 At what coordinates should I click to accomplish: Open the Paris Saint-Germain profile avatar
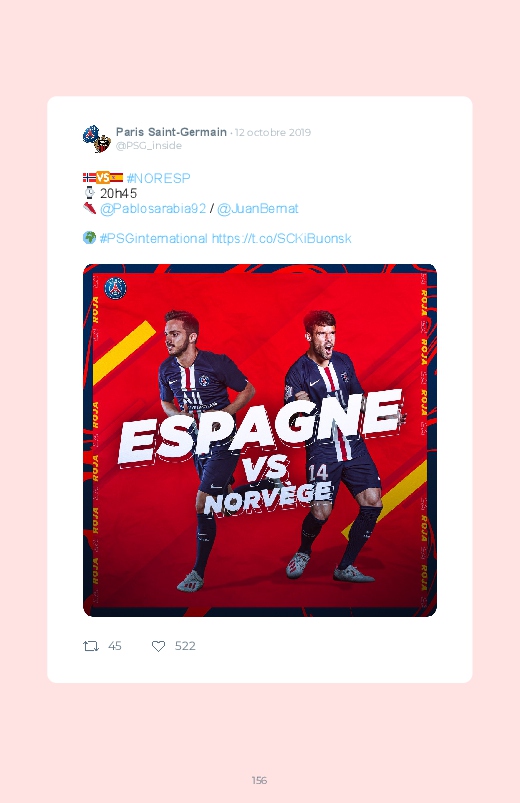tap(97, 139)
